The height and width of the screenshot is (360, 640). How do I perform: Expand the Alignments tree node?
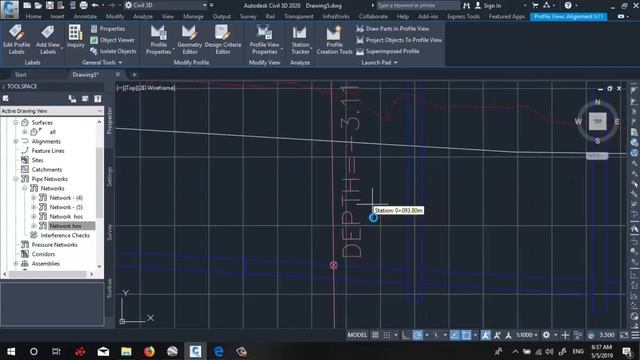tap(16, 141)
